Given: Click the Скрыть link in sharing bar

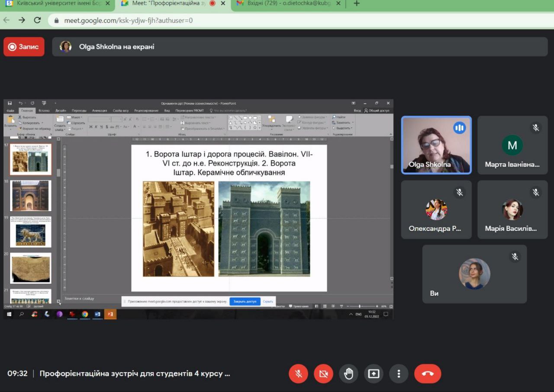Looking at the screenshot, I should pos(268,301).
